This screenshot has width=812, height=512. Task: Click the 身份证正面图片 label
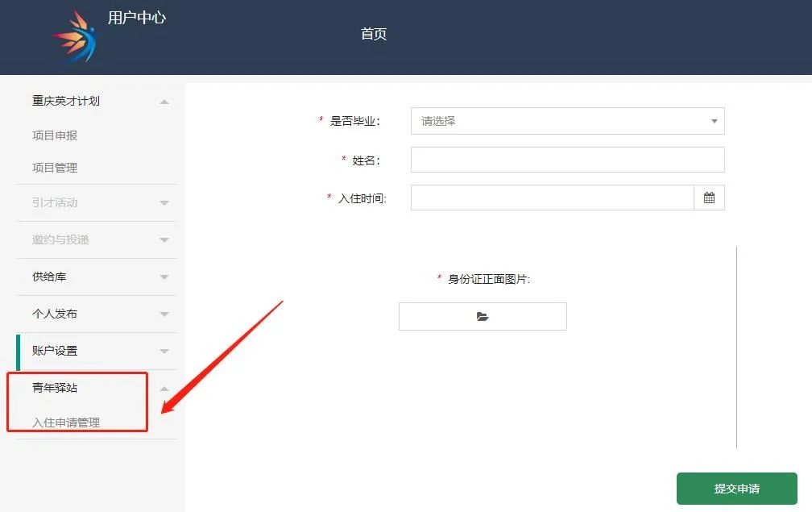[489, 279]
